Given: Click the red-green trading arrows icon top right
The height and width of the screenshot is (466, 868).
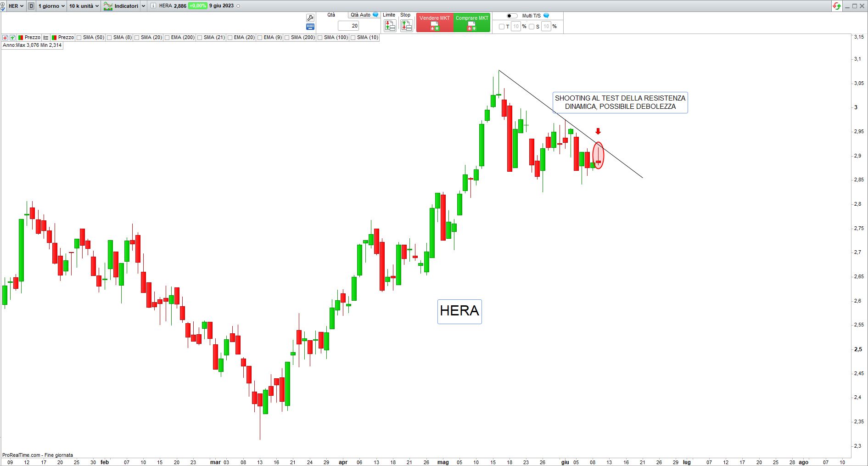Looking at the screenshot, I should point(837,6).
